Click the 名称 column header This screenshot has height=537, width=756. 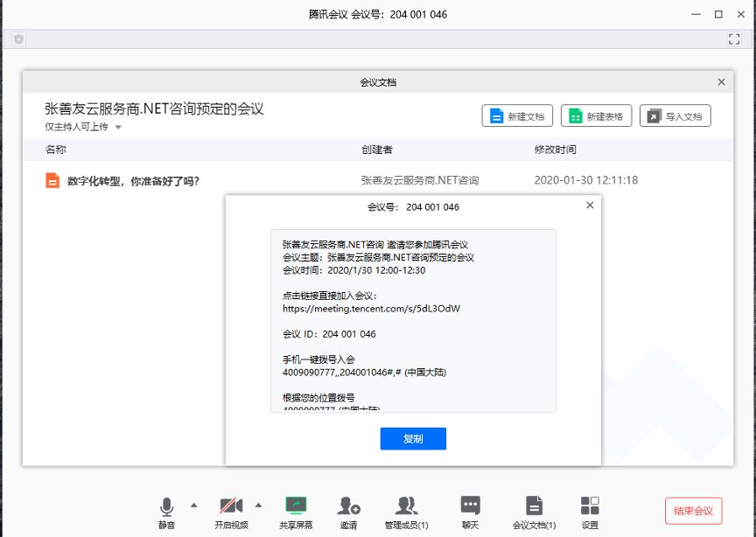point(55,150)
